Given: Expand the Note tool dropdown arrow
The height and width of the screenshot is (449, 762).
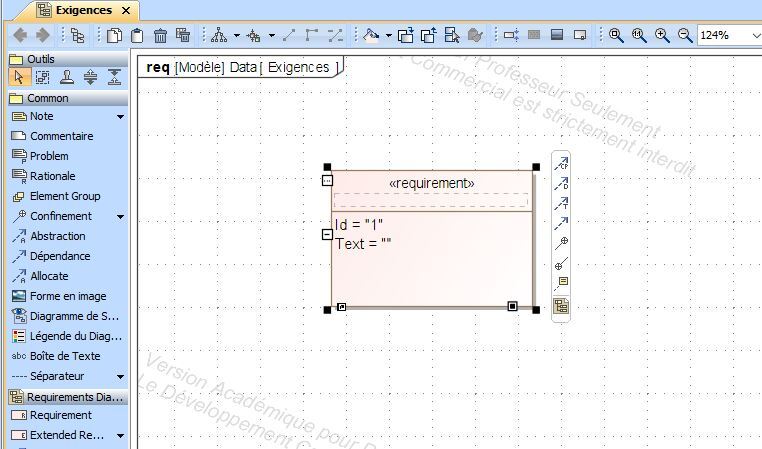Looking at the screenshot, I should [120, 117].
